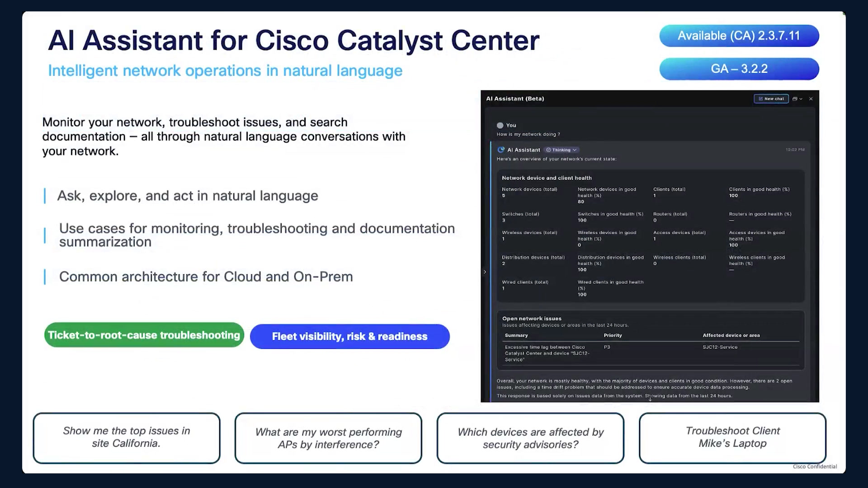Click the Wireless devices (total) metric
Viewport: 868px width, 488px height.
coord(529,236)
